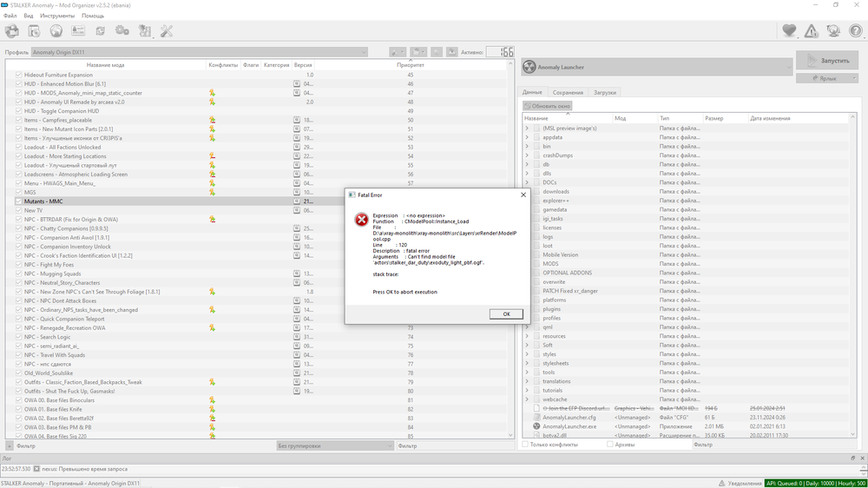868x488 pixels.
Task: Click AnomalyLauncher.exe file icon
Action: click(x=536, y=426)
